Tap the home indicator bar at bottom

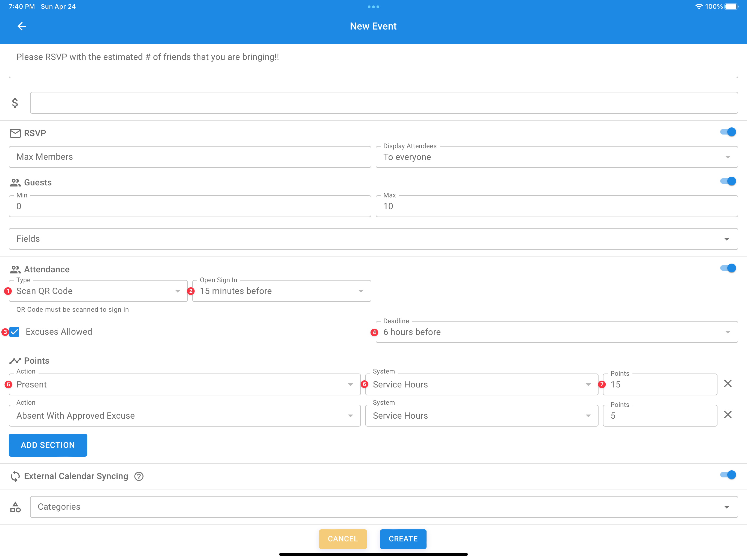(x=373, y=554)
